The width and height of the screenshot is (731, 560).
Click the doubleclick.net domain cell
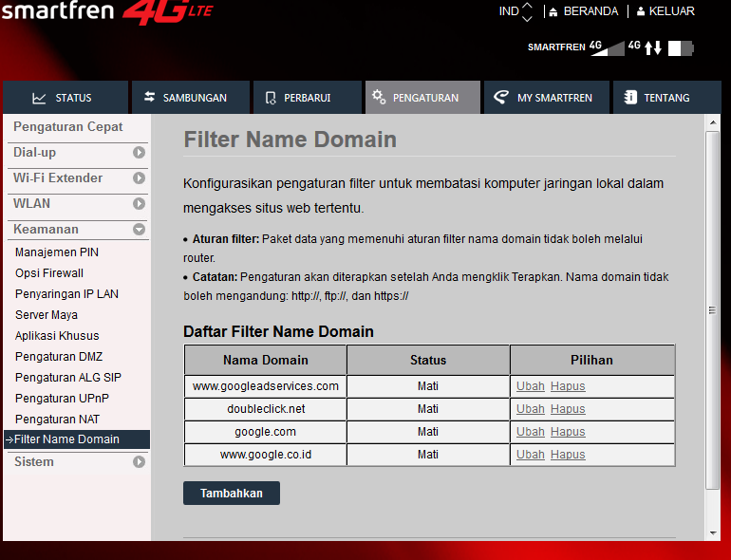click(265, 409)
